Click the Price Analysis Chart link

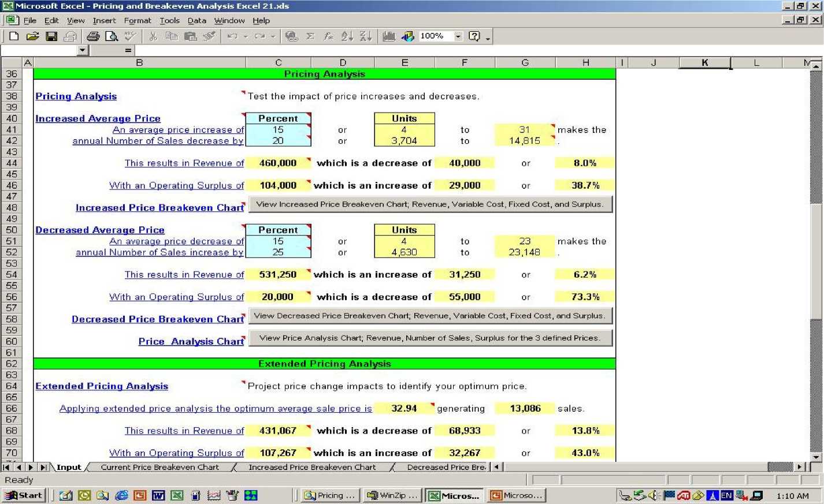pos(191,341)
